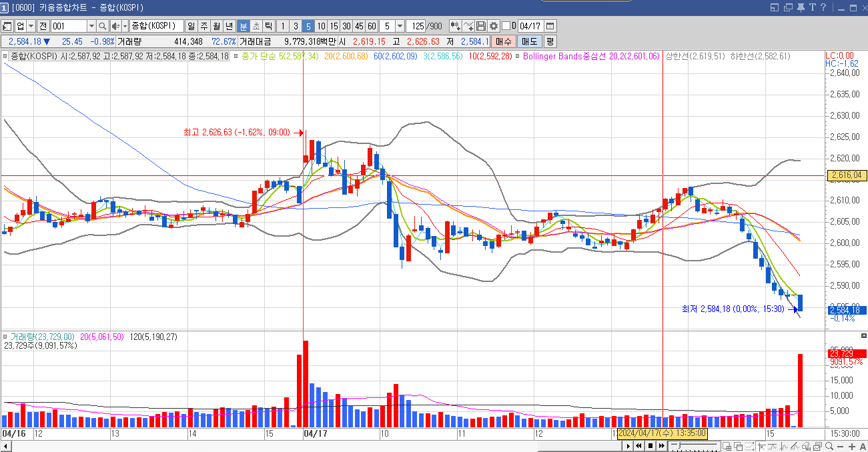Click the eraser with bars icon
Screen dimensions: 868x452
(x=807, y=446)
